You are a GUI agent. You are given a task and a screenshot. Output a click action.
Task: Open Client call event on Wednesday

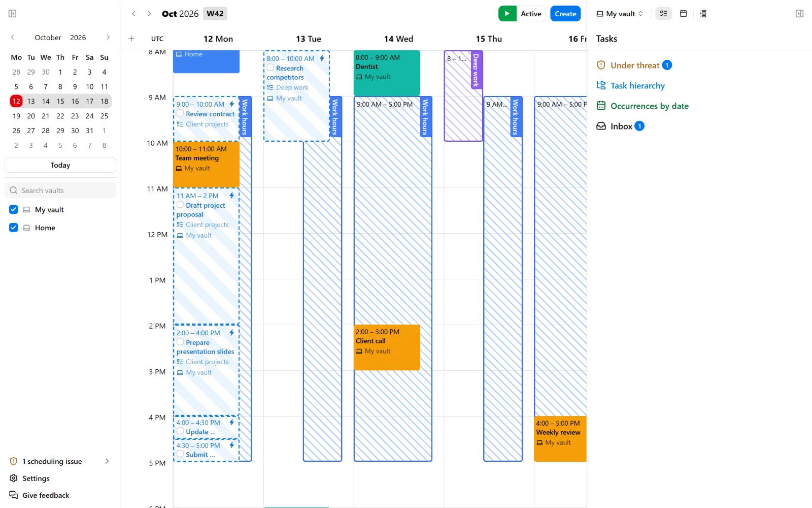click(387, 347)
